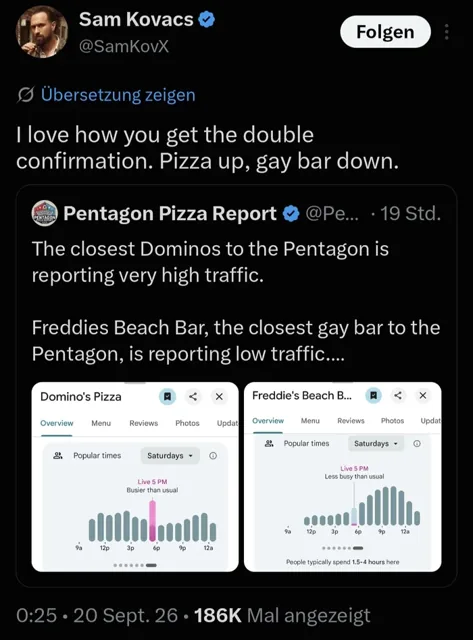Click the translation icon beside Übersetzung zeigen
Viewport: 473px width, 640px height.
coord(25,95)
